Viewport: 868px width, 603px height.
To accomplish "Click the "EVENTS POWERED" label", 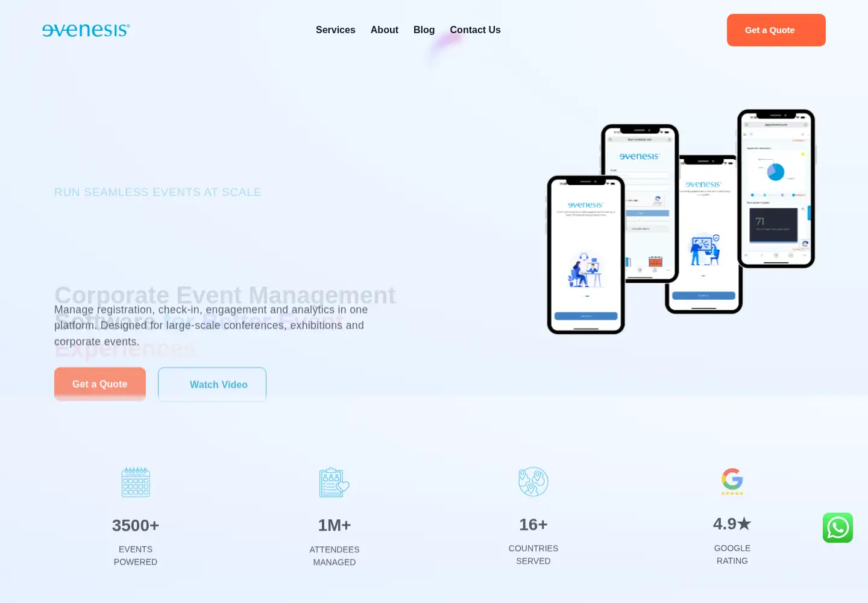I will (x=136, y=555).
